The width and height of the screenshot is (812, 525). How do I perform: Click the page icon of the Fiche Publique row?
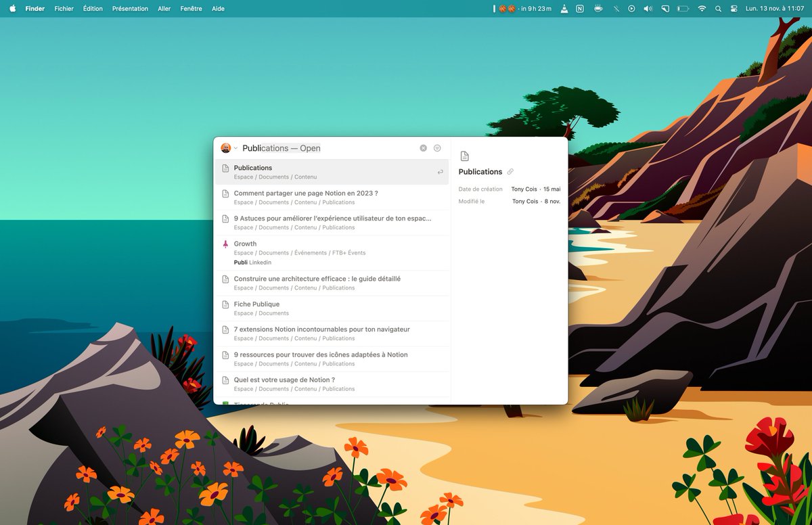[x=226, y=304]
